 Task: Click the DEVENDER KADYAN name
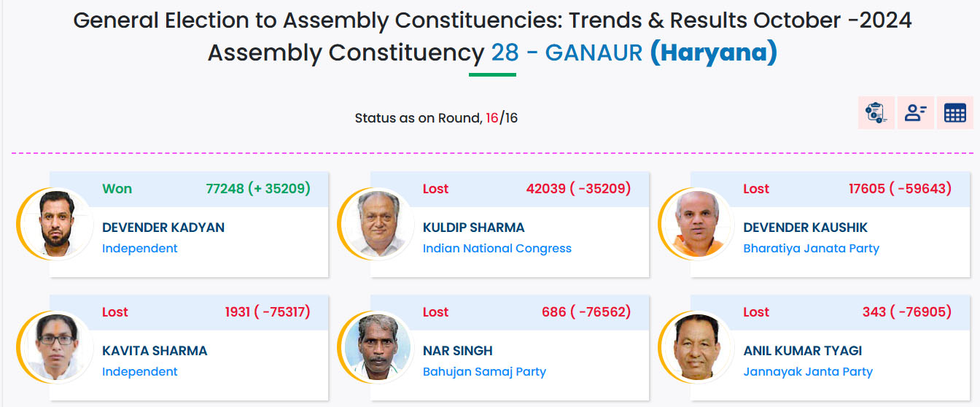click(x=163, y=228)
